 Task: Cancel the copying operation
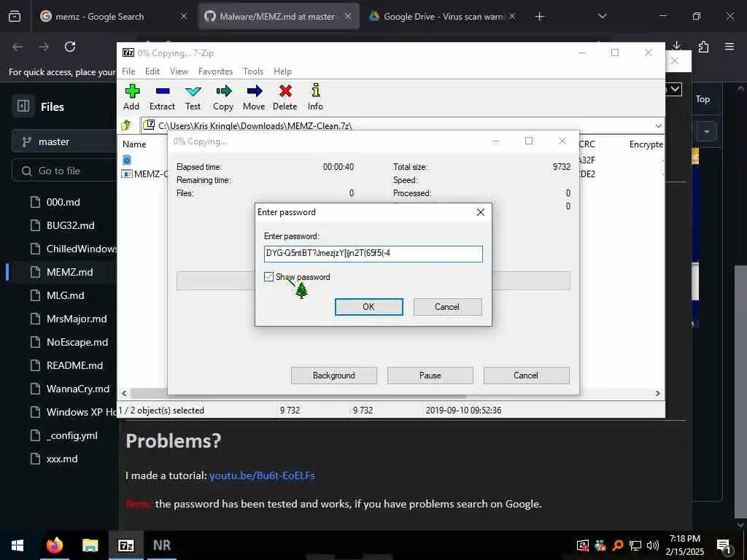point(526,376)
